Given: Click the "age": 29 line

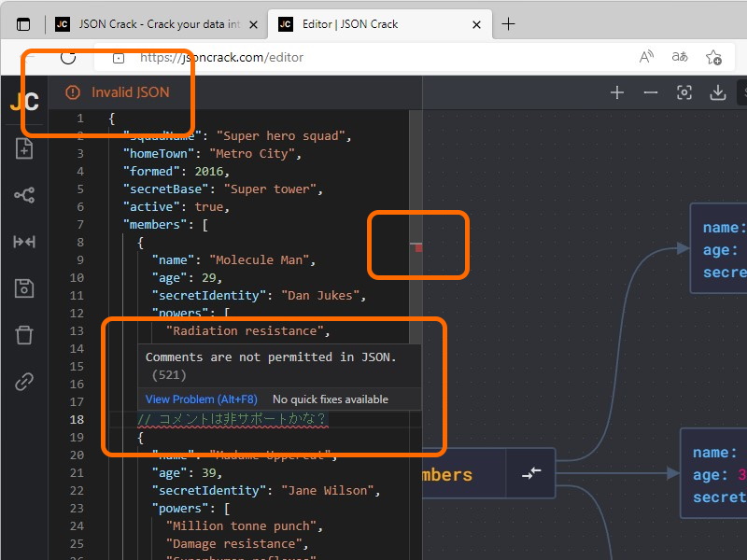Looking at the screenshot, I should click(188, 277).
